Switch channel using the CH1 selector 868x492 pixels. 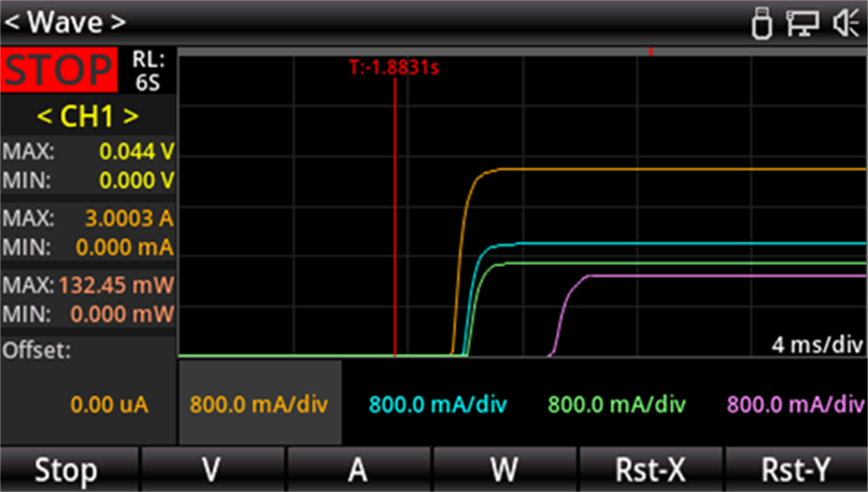pos(87,116)
